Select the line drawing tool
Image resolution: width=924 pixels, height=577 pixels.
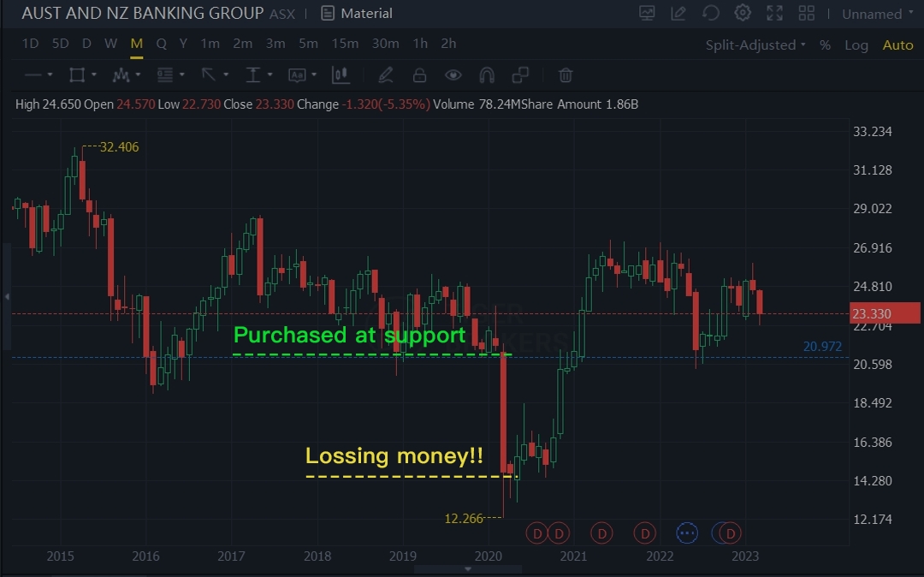(33, 74)
